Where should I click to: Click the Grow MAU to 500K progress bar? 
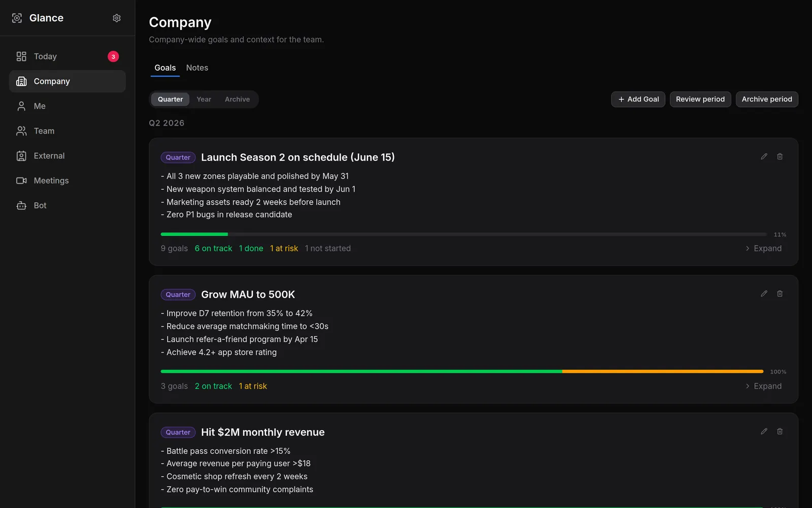pyautogui.click(x=462, y=371)
